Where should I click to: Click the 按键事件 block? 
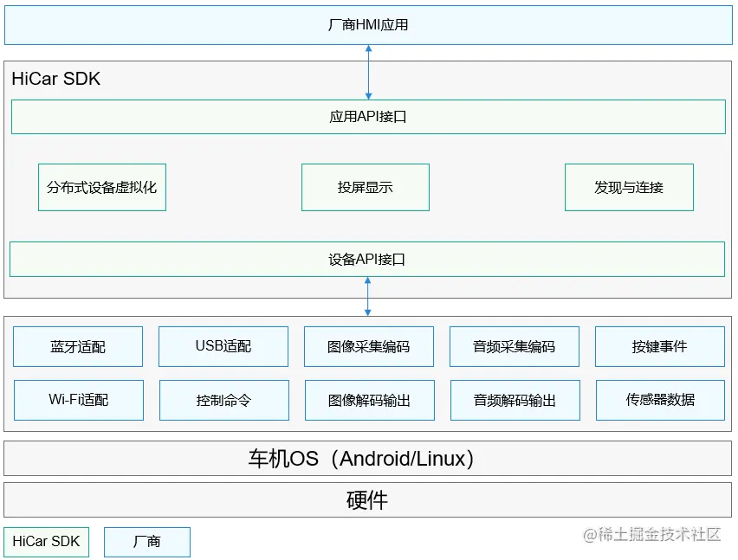[660, 346]
